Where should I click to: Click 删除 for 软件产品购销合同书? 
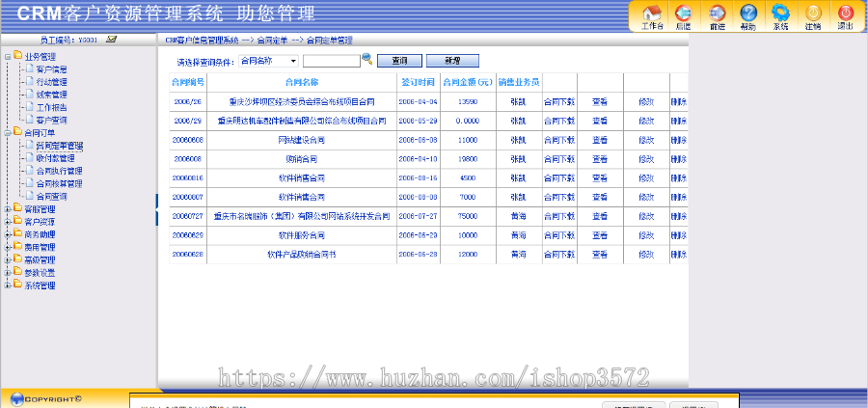pyautogui.click(x=679, y=254)
